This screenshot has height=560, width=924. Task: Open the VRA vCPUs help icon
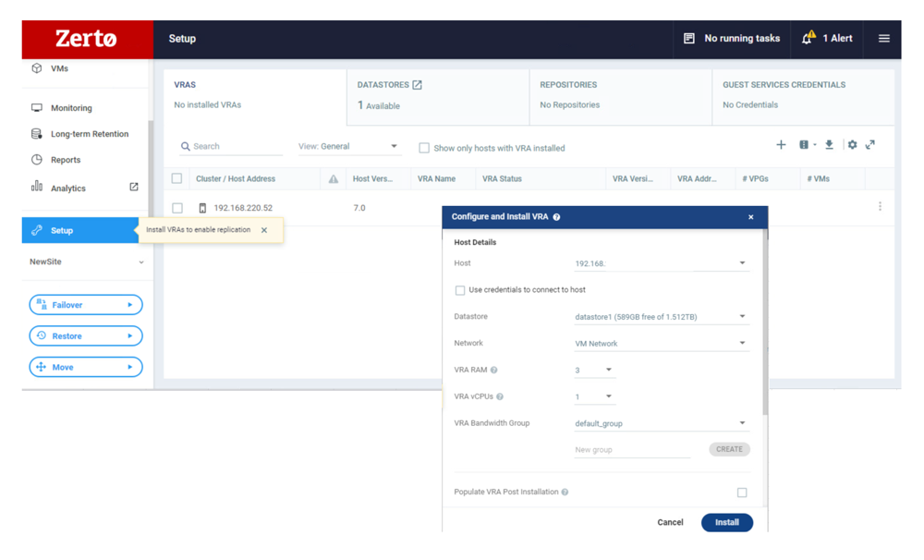pos(500,396)
